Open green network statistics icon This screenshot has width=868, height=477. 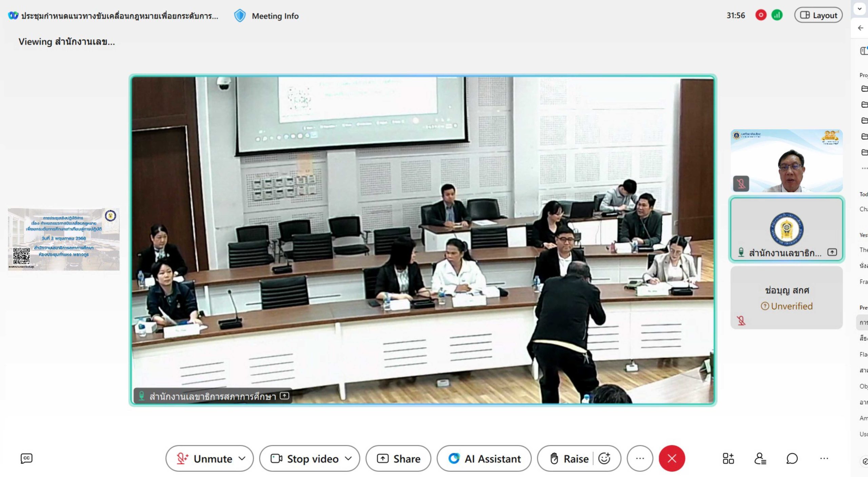(x=777, y=15)
